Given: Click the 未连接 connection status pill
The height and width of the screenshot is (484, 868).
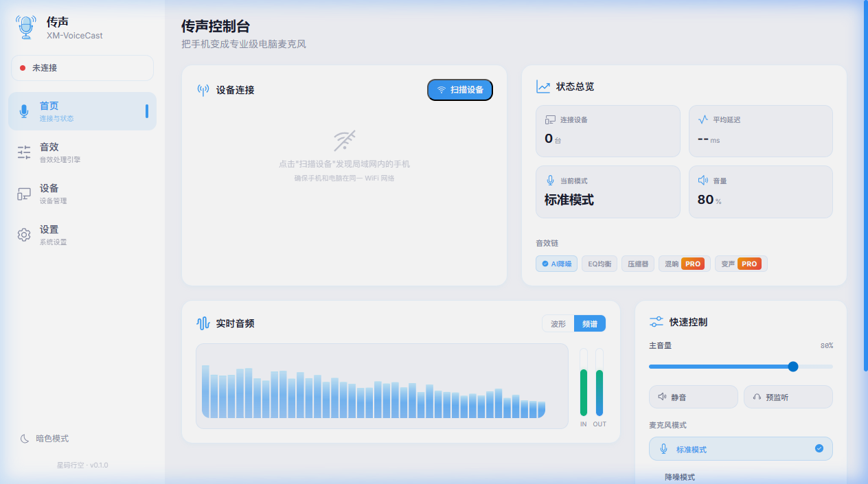Looking at the screenshot, I should click(x=82, y=68).
